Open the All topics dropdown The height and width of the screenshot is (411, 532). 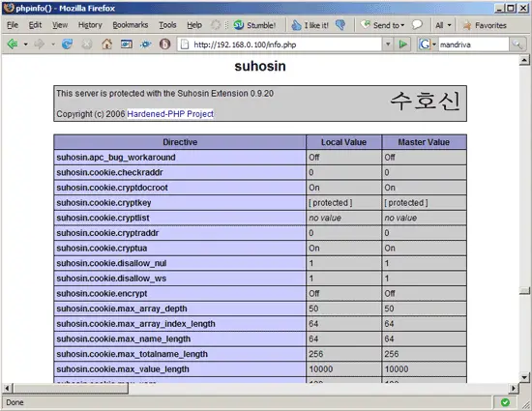(443, 25)
